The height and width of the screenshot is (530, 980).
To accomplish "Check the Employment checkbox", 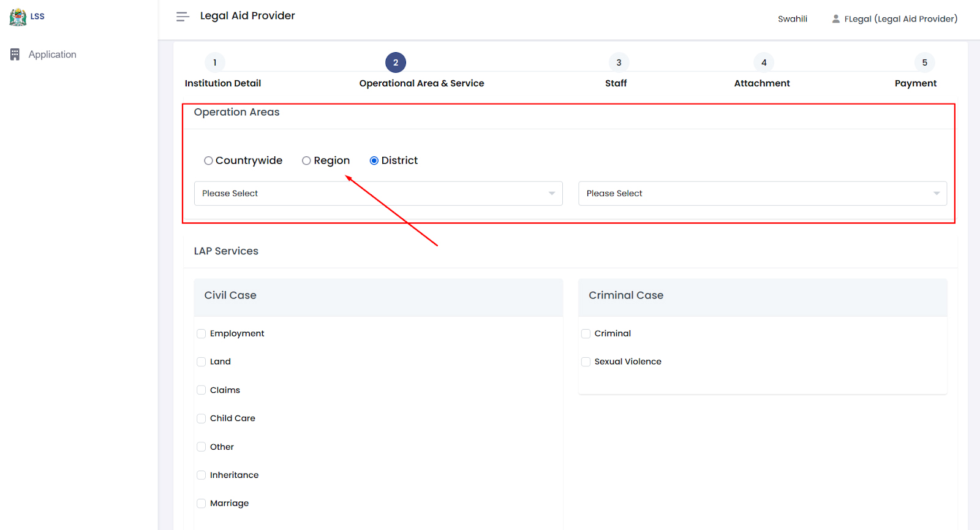I will click(201, 334).
